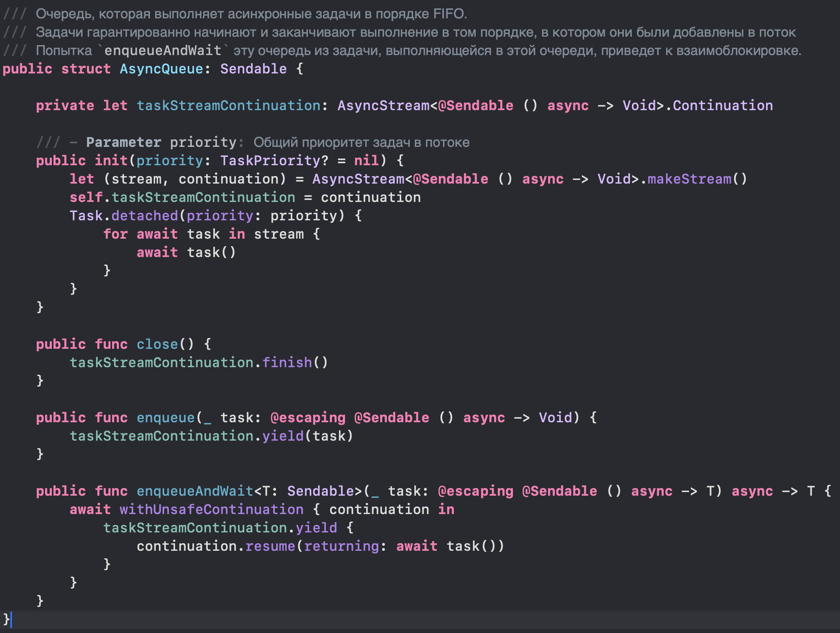
Task: Click the enqueue function name
Action: [x=166, y=418]
